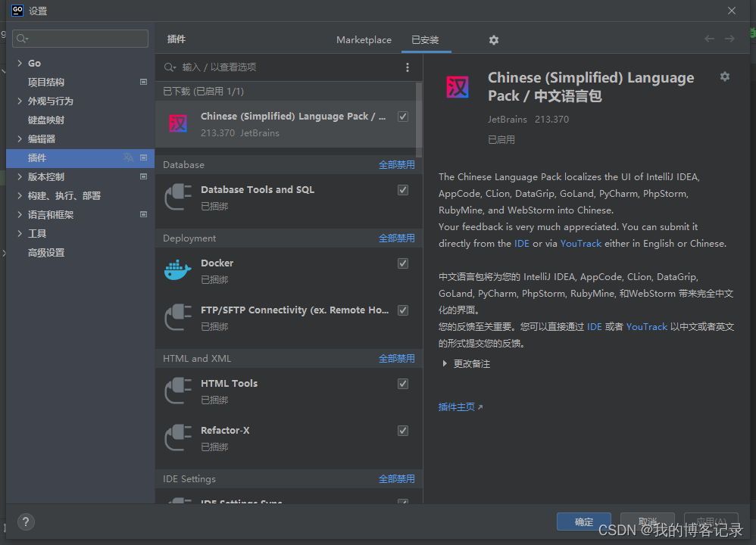Toggle the Refactor-X plugin checkbox

click(403, 431)
